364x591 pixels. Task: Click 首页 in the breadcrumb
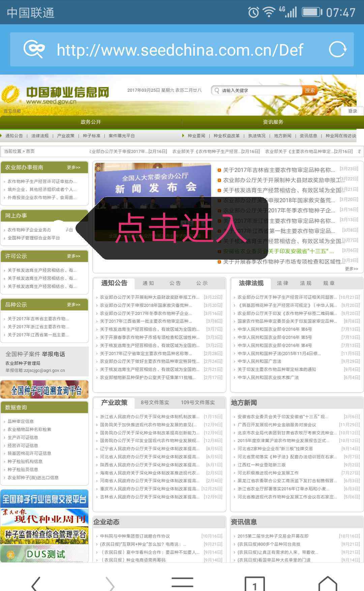pyautogui.click(x=30, y=151)
